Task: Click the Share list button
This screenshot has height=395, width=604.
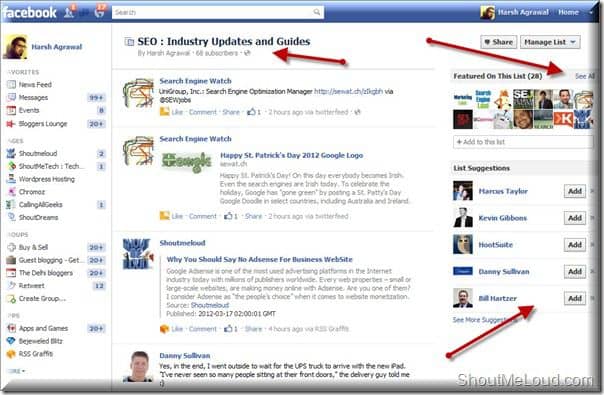Action: click(x=498, y=42)
